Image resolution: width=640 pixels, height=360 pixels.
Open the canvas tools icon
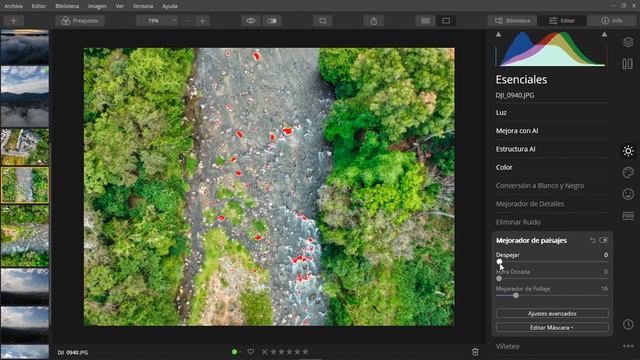[628, 64]
